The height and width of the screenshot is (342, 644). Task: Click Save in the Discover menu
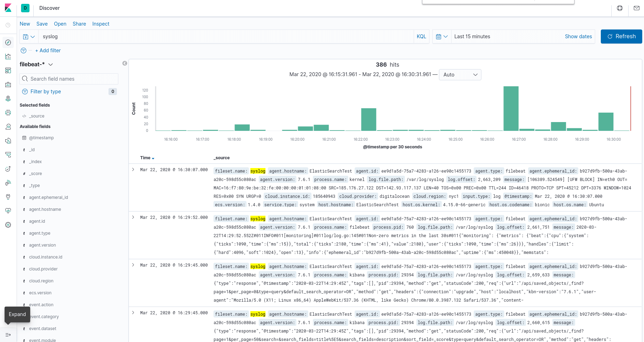click(x=42, y=24)
